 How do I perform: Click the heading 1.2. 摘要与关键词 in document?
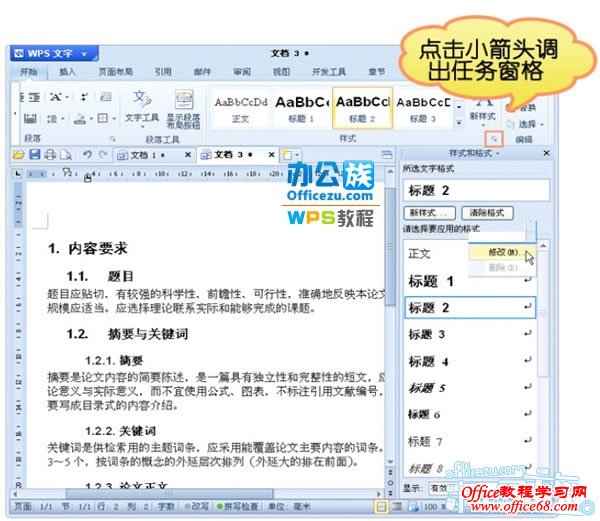click(x=127, y=334)
